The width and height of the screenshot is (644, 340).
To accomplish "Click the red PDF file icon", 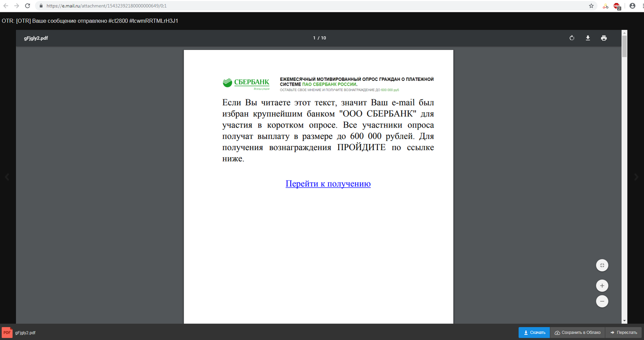I will [7, 332].
